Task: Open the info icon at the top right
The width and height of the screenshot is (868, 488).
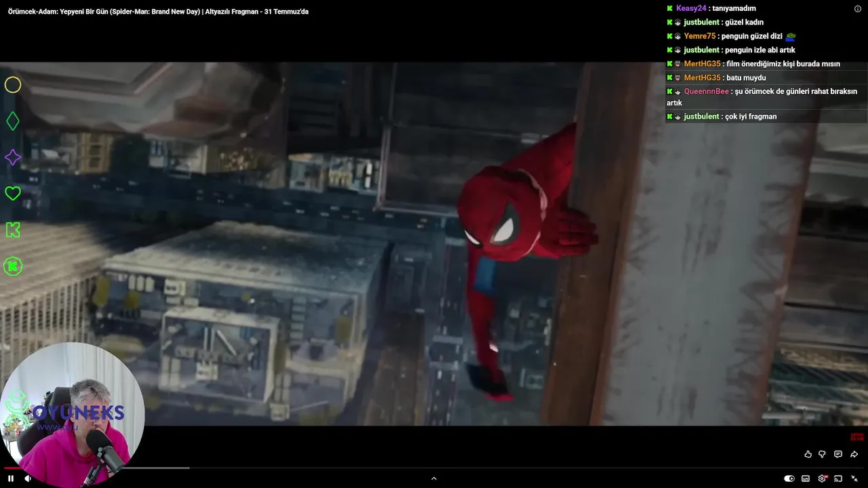Action: click(x=858, y=9)
